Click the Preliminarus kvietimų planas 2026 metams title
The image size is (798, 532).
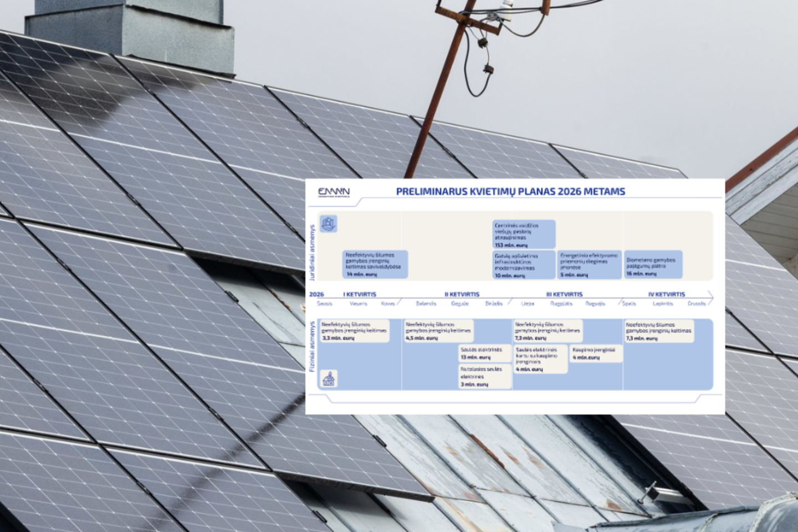(x=510, y=192)
